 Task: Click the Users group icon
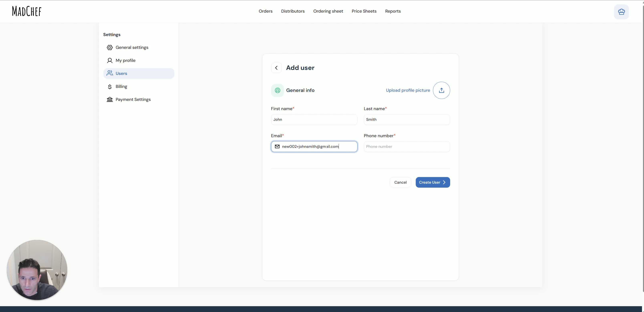110,73
